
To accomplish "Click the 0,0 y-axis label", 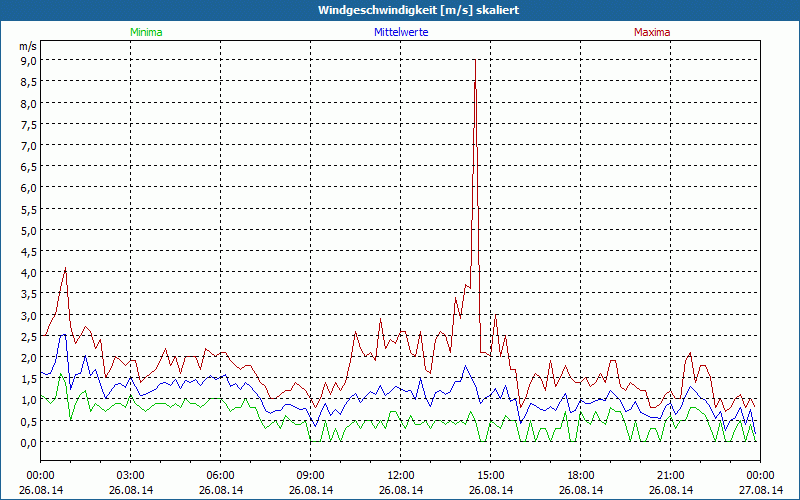I will pos(28,443).
